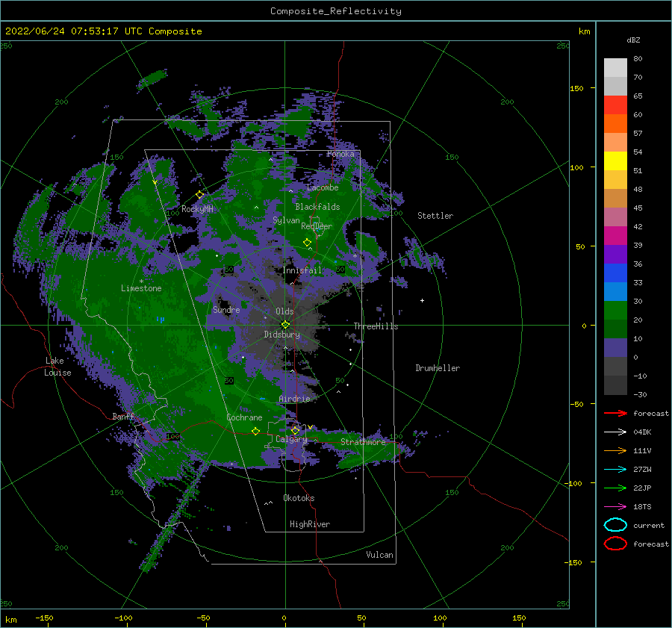Click the Sylvan label
This screenshot has height=628, width=672.
pos(286,220)
